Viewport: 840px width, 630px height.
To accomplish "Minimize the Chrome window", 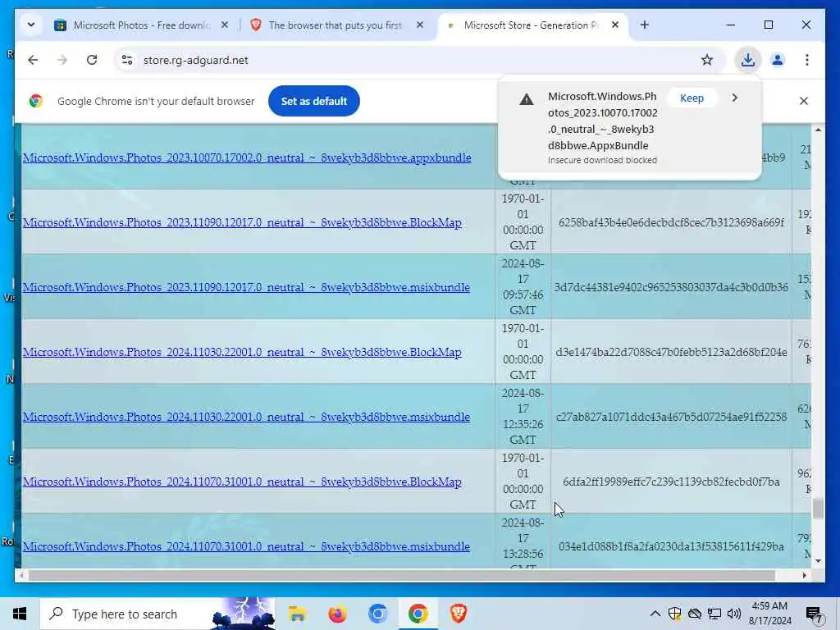I will pyautogui.click(x=731, y=25).
